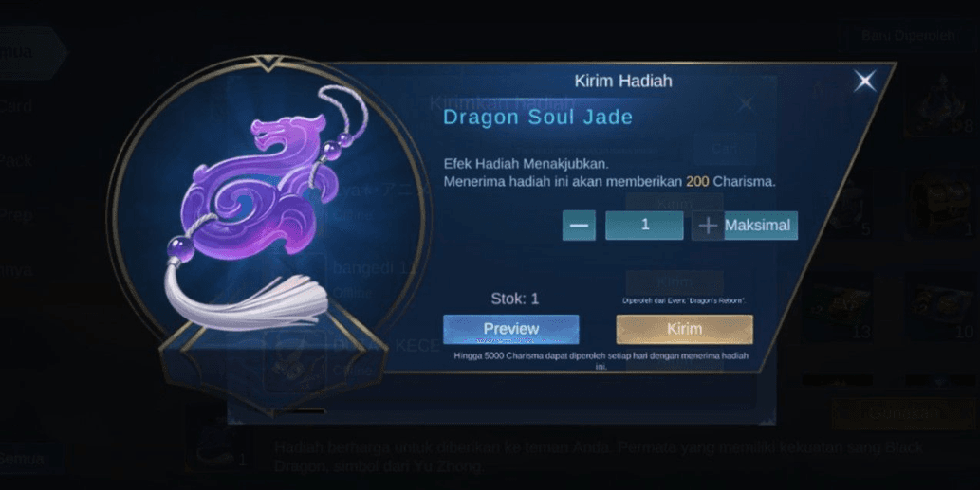This screenshot has width=980, height=490.
Task: Select the quantity field showing 1
Action: click(644, 226)
